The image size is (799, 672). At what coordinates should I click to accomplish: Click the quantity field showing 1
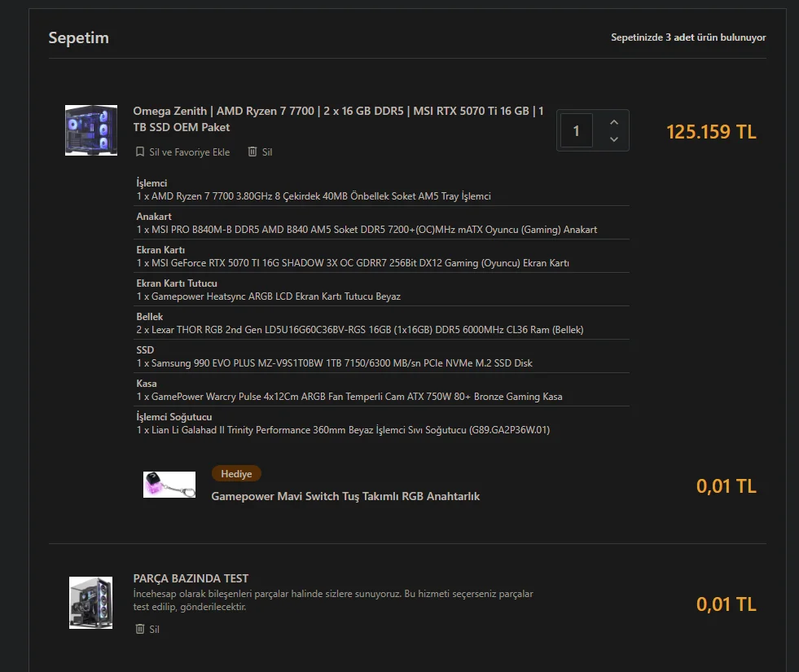[x=577, y=131]
